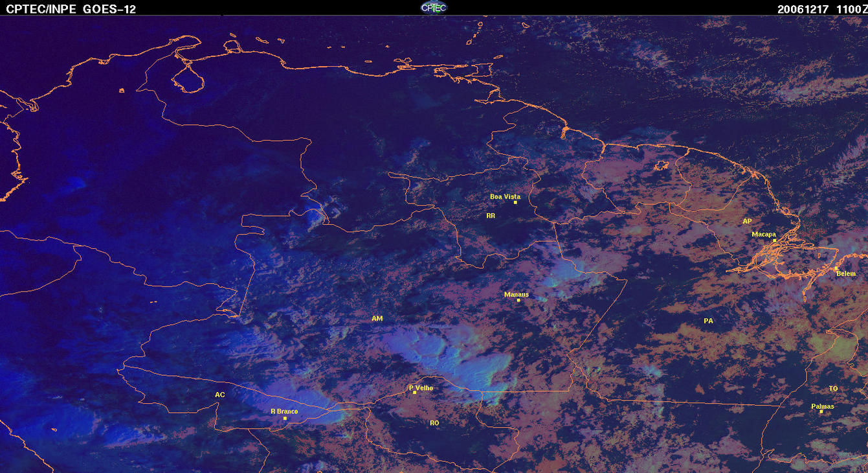
Task: Click the R Branco city marker
Action: (285, 418)
